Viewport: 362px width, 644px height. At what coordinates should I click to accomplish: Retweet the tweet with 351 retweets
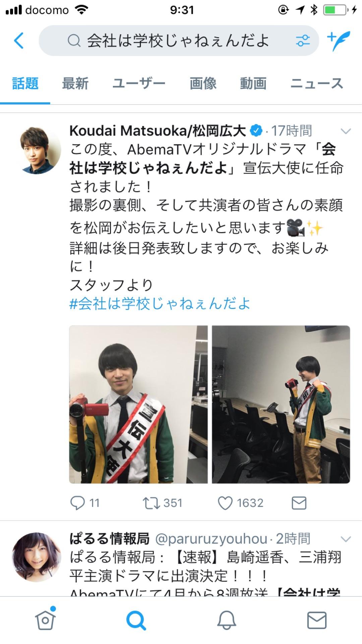(x=152, y=503)
